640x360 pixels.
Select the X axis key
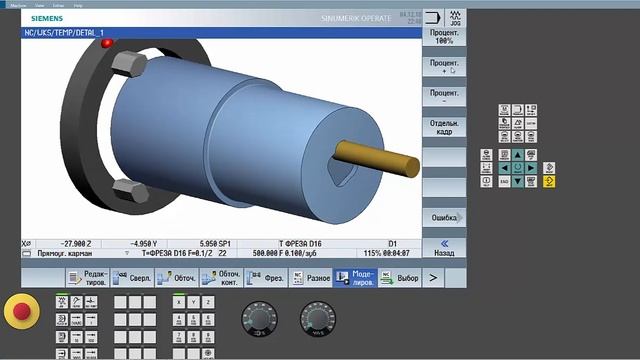(179, 302)
